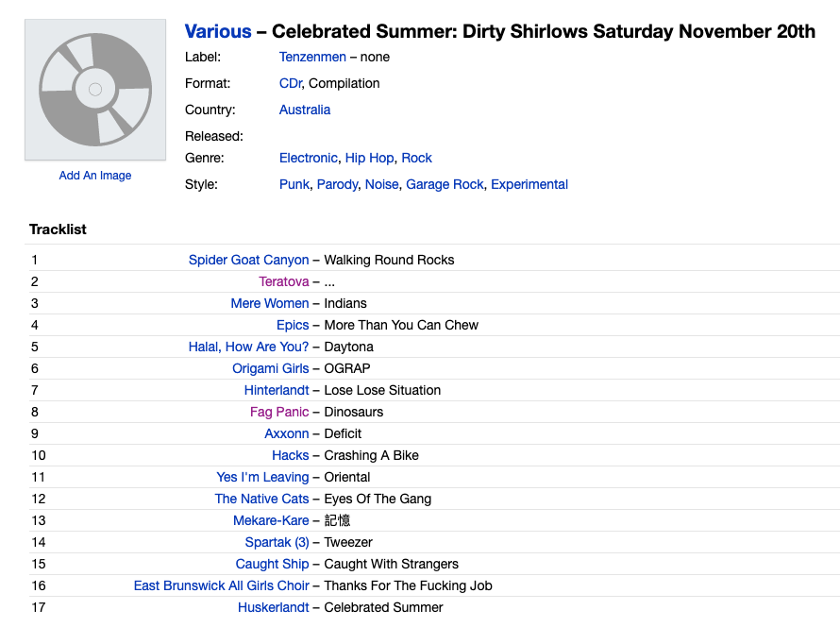Select the CDr format link
840x627 pixels.
(x=290, y=83)
